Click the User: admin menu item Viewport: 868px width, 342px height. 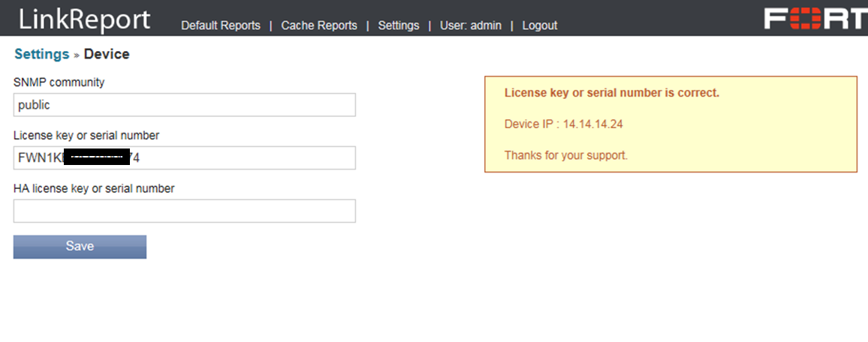pyautogui.click(x=471, y=25)
